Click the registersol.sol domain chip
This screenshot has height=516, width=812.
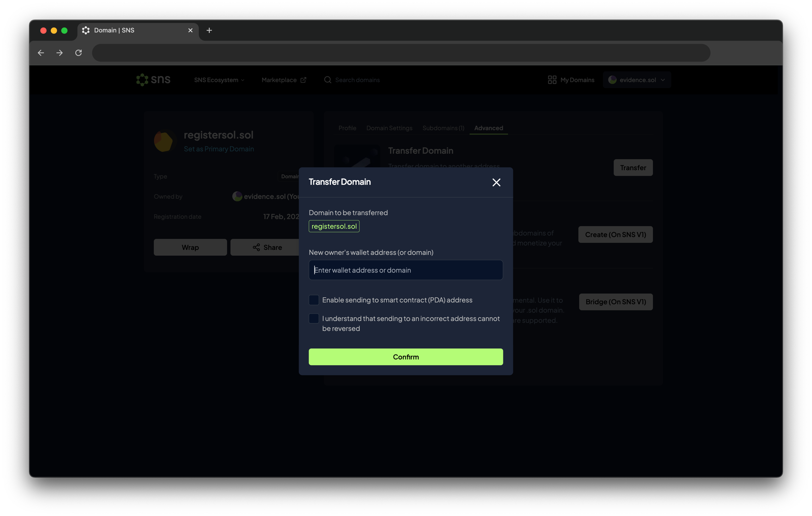pos(334,226)
